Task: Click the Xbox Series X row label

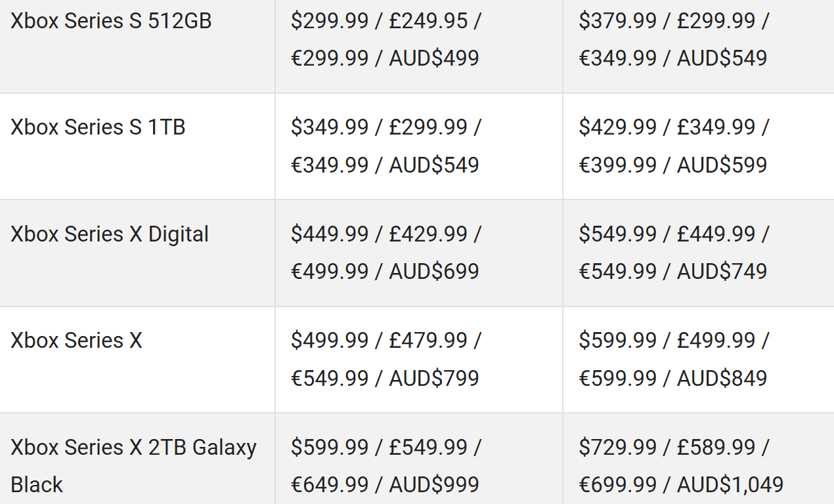Action: (x=76, y=341)
